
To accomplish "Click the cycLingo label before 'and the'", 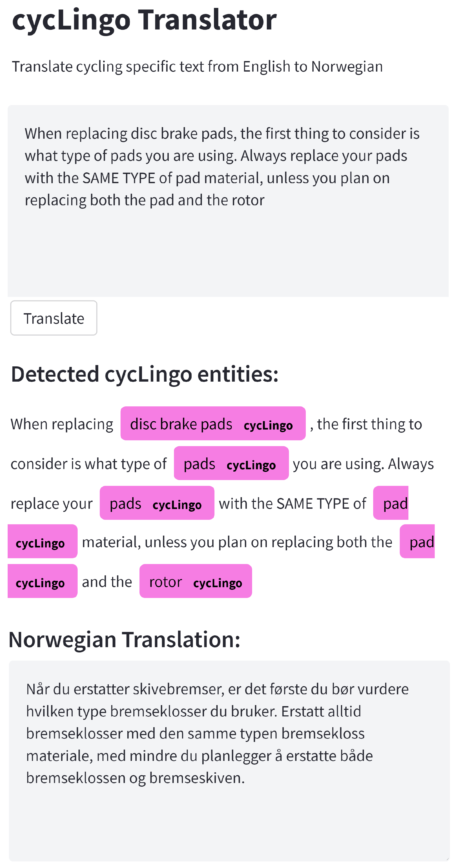I will [x=40, y=583].
